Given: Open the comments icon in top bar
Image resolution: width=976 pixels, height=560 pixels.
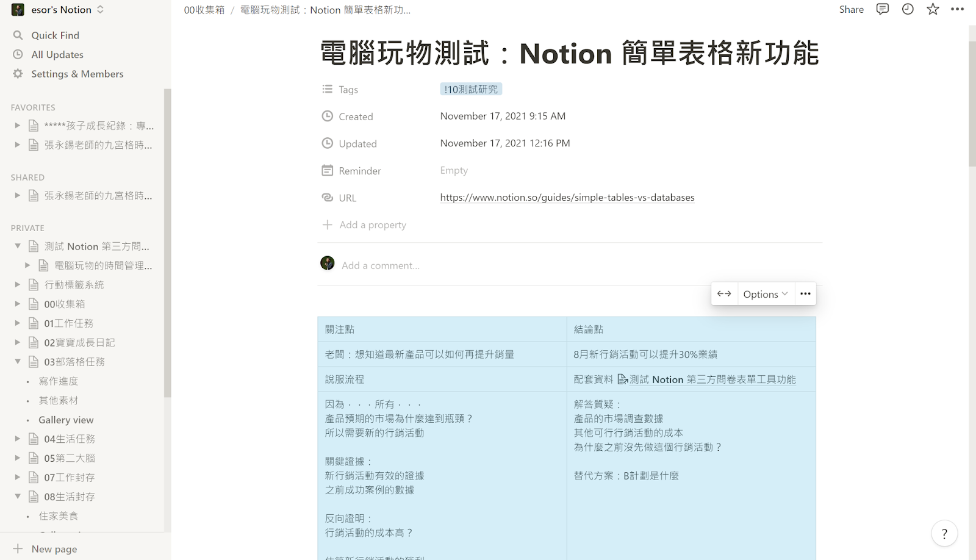Looking at the screenshot, I should click(882, 9).
